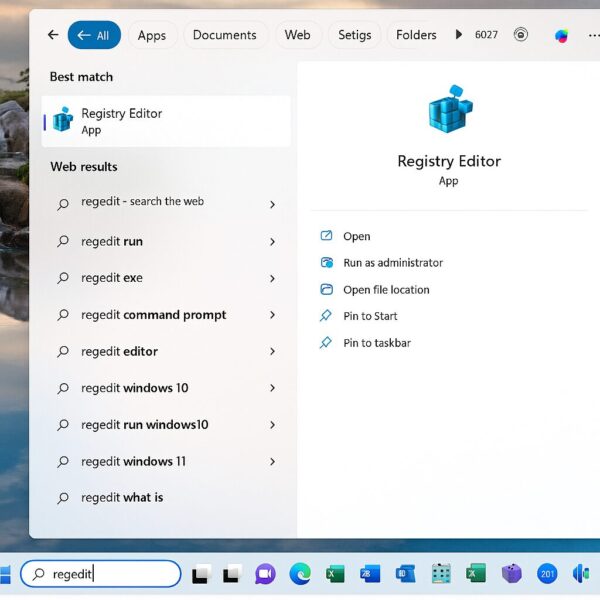Open the purple video chat taskbar icon
The height and width of the screenshot is (600, 600).
tap(265, 574)
